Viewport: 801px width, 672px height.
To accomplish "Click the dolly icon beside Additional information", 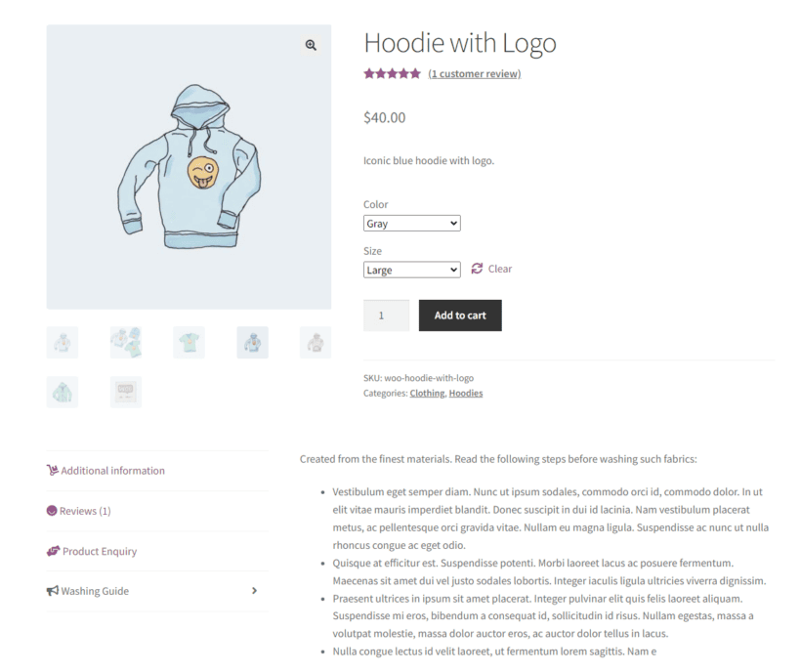I will pyautogui.click(x=53, y=470).
